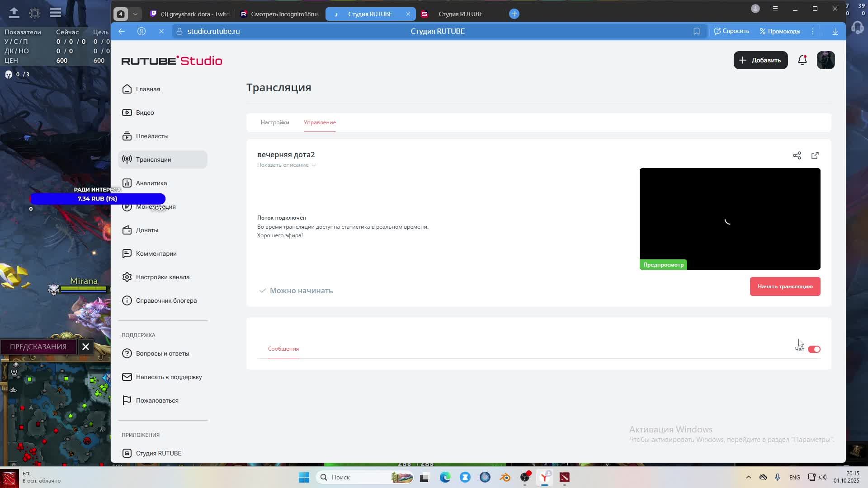Open broadcast preview in external window
The height and width of the screenshot is (488, 868).
tap(815, 155)
